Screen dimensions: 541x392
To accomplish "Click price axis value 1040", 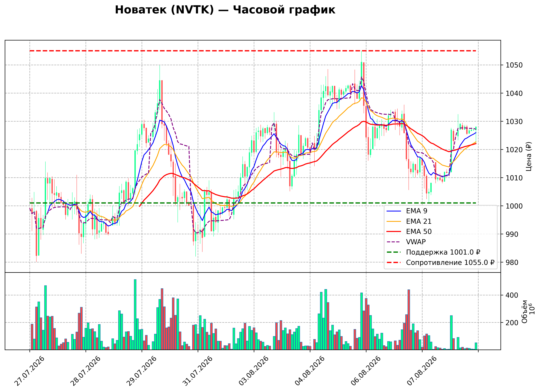I will pos(514,93).
